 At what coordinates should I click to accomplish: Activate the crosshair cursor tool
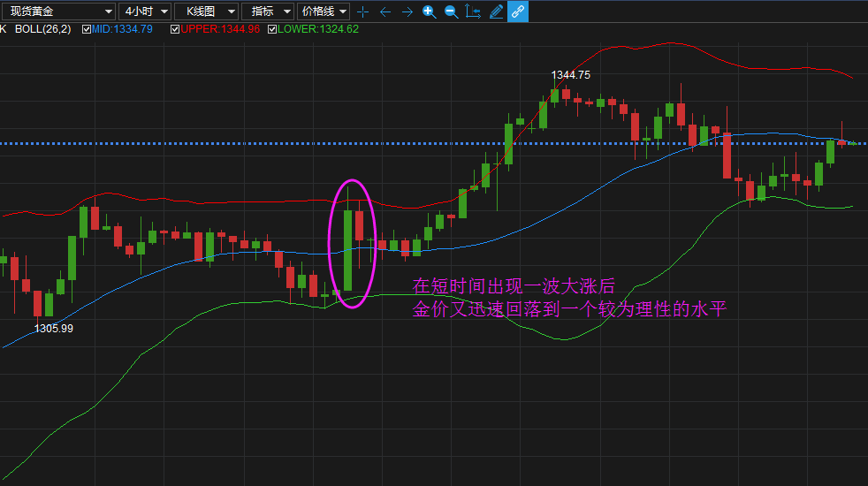[363, 11]
